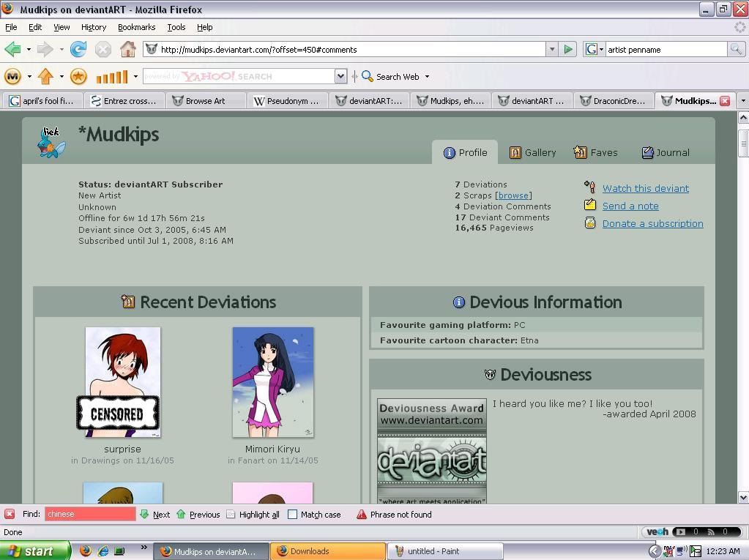Launch Internet Explorer from quick launch
Screen dimensions: 749x560
[x=103, y=551]
